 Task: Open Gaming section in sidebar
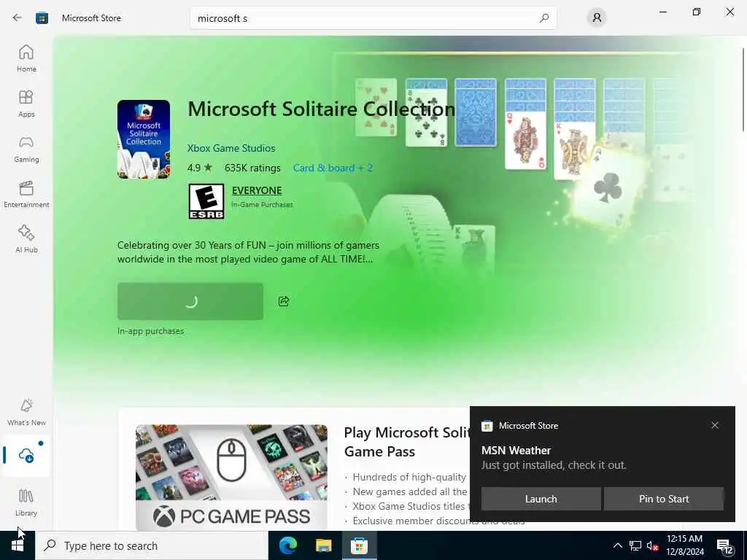click(26, 149)
